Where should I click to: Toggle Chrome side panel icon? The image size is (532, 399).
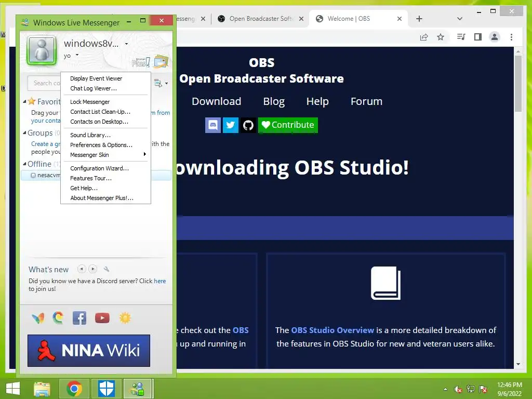[478, 37]
